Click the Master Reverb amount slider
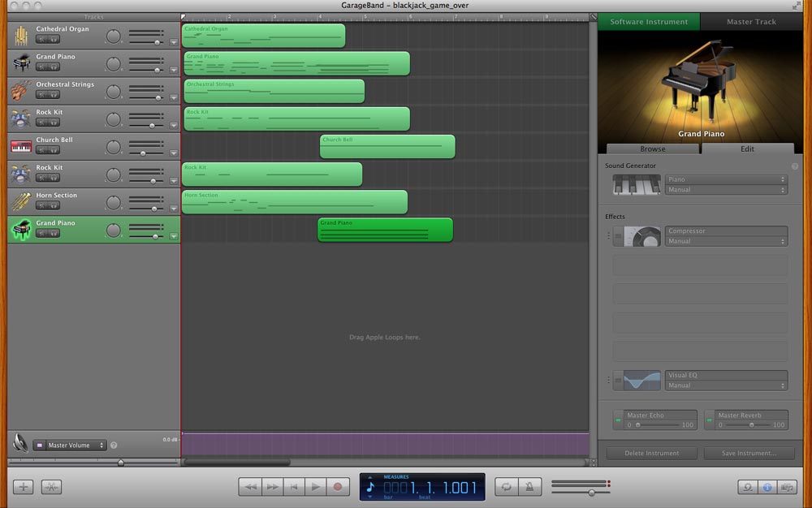 751,424
